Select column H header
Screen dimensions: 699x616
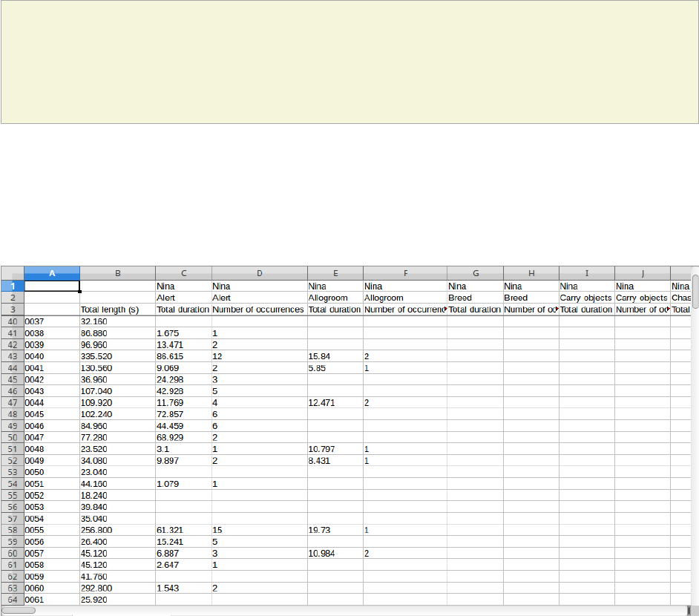pyautogui.click(x=531, y=273)
